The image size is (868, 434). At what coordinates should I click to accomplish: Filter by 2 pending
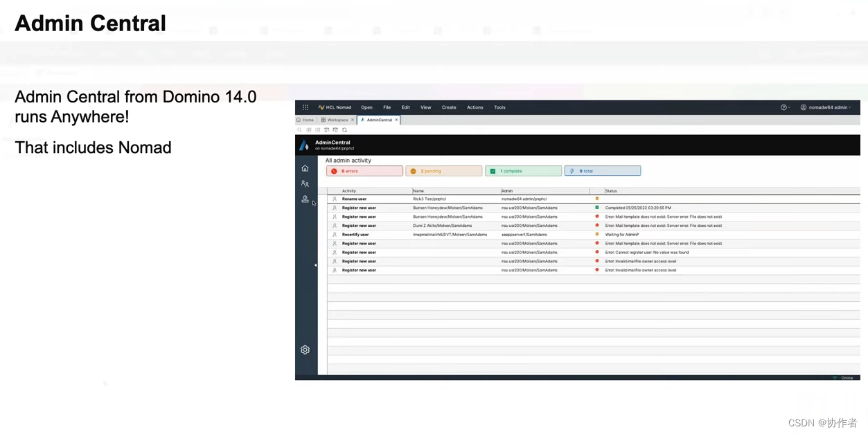point(444,171)
